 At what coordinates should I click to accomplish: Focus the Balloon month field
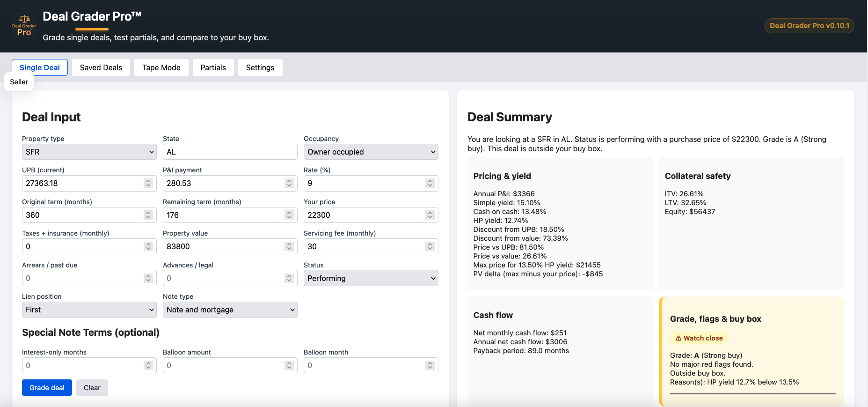[x=371, y=365]
